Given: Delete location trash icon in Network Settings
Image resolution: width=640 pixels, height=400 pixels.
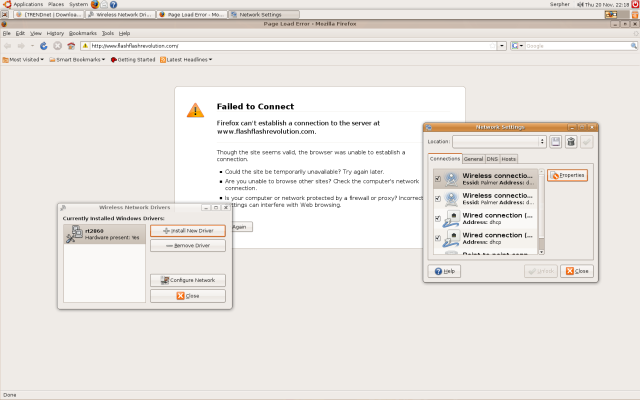Looking at the screenshot, I should pyautogui.click(x=571, y=142).
